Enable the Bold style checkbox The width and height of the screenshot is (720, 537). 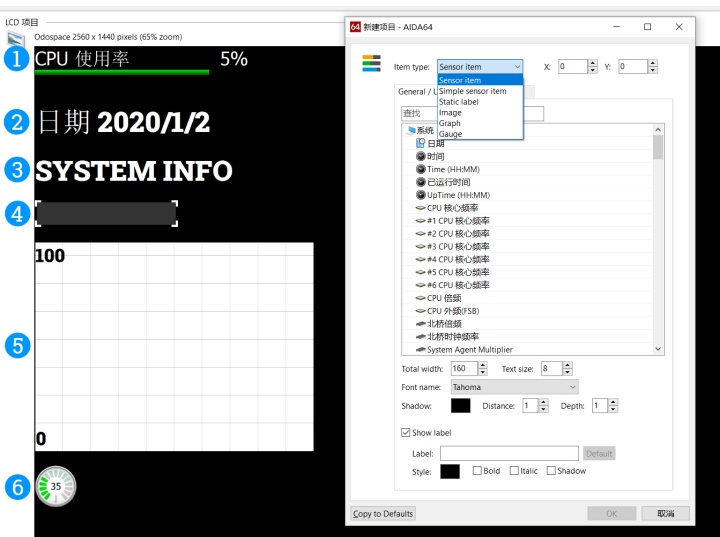pyautogui.click(x=477, y=470)
